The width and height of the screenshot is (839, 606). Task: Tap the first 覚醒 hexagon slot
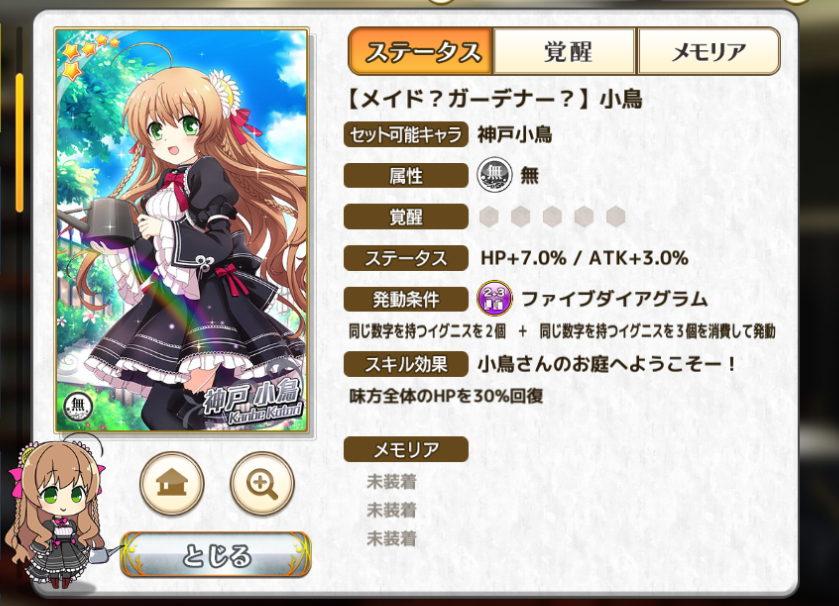click(489, 217)
